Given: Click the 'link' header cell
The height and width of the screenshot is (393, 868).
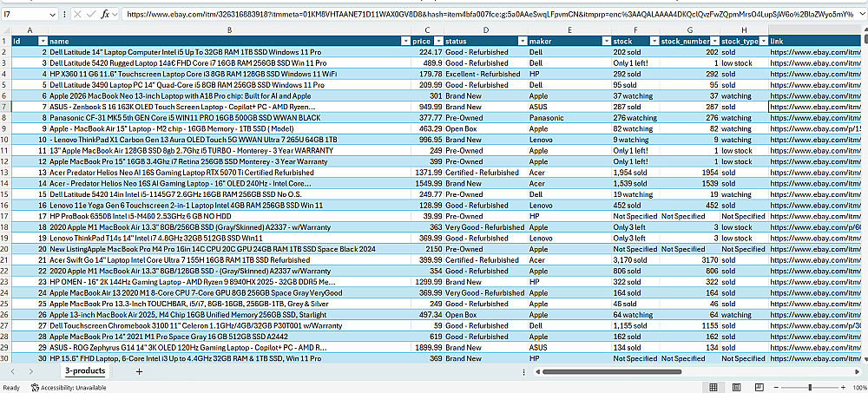Looking at the screenshot, I should [815, 41].
